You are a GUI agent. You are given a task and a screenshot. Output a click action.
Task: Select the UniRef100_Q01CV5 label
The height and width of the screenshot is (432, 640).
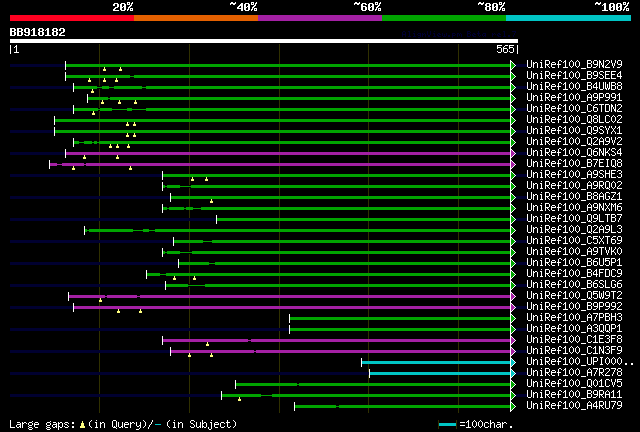[x=574, y=384]
